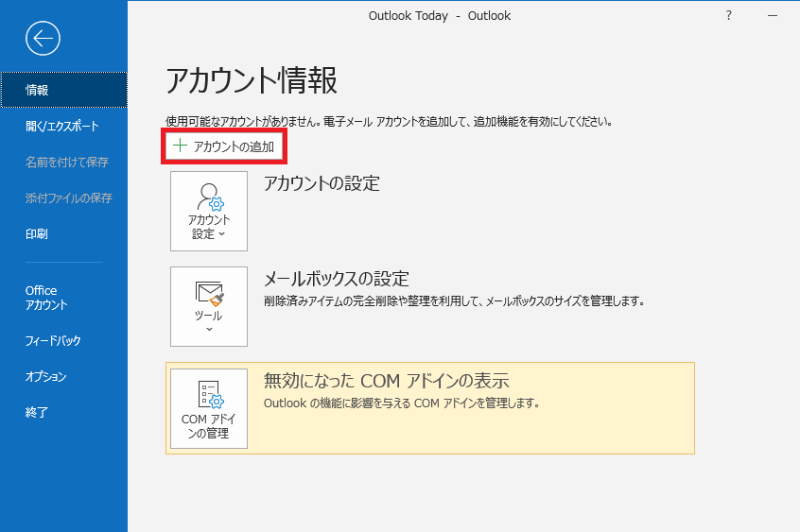Click the Outlook Today - Outlook title text
800x532 pixels.
click(440, 16)
